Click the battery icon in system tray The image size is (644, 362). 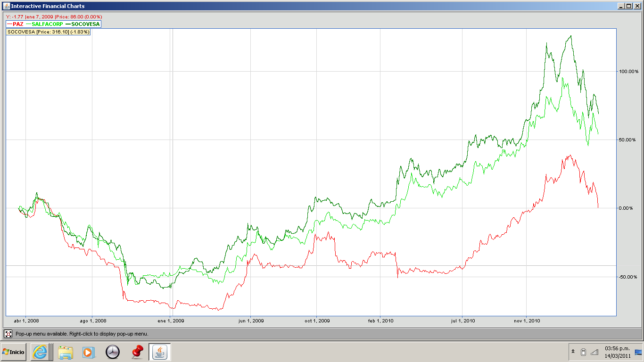click(x=583, y=352)
